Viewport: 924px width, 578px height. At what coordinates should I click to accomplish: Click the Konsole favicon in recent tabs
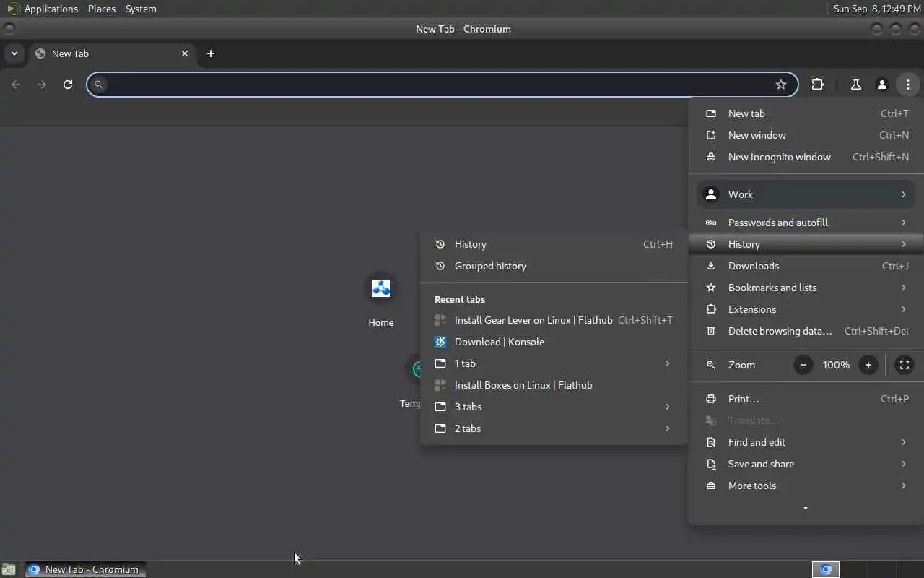point(440,342)
